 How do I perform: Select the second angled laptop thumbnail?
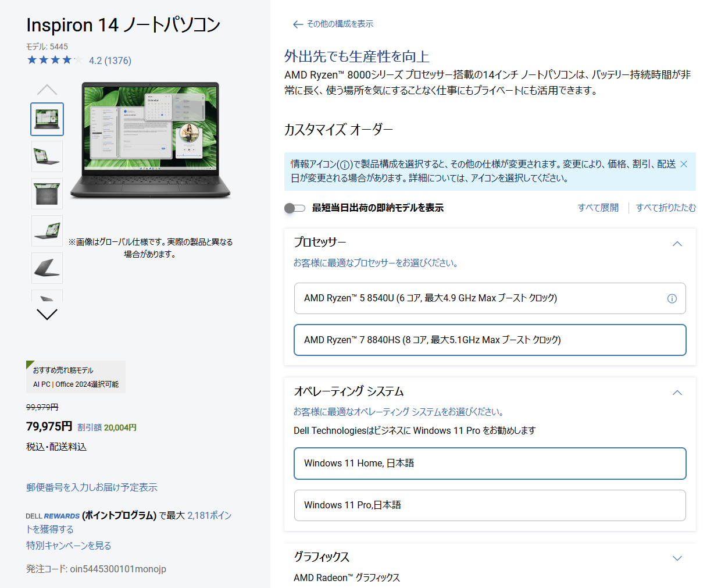point(47,156)
